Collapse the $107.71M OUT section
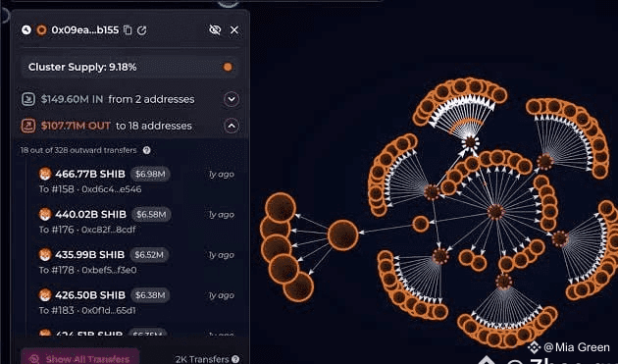The width and height of the screenshot is (618, 364). (x=232, y=126)
